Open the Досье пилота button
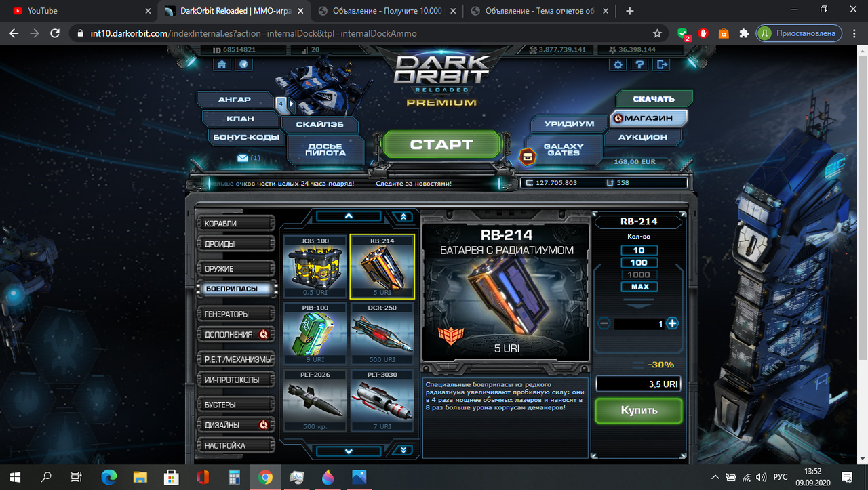 [x=325, y=150]
